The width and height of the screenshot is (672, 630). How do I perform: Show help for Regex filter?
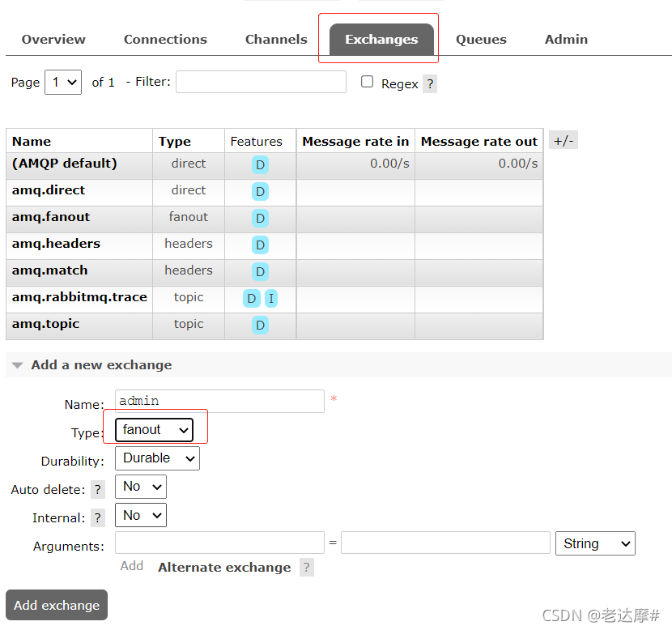coord(430,83)
